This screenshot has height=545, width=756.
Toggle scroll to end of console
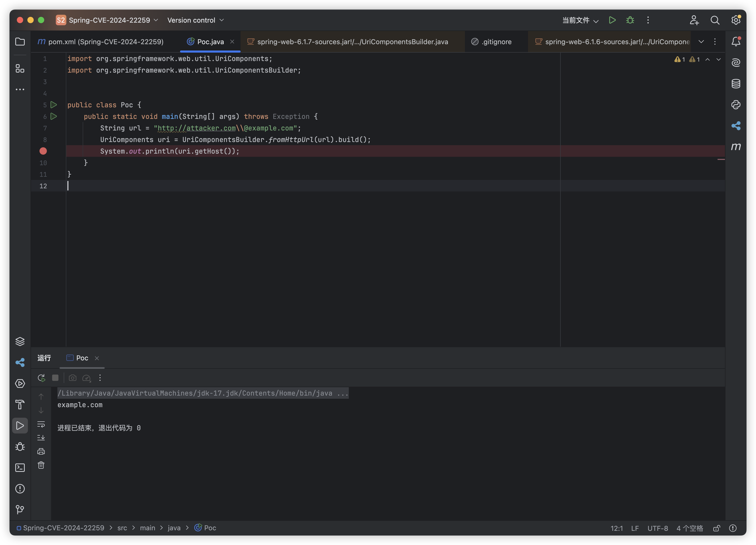tap(41, 438)
